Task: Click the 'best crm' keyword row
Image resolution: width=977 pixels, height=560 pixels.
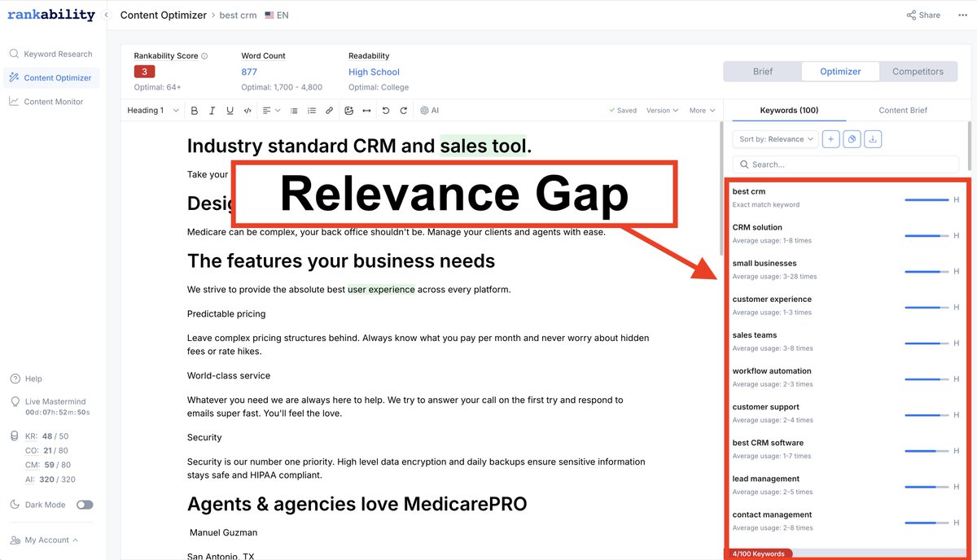Action: [x=846, y=198]
